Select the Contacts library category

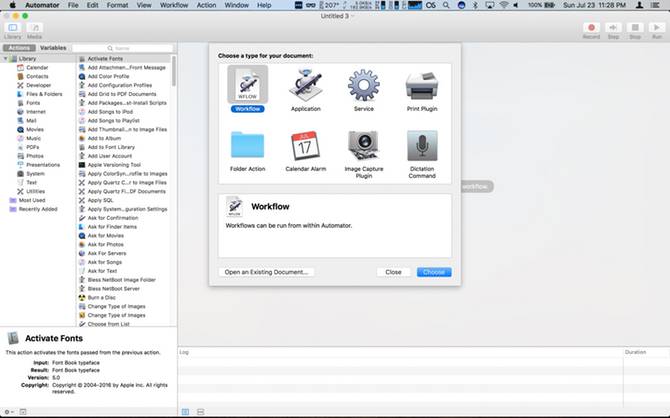click(37, 77)
